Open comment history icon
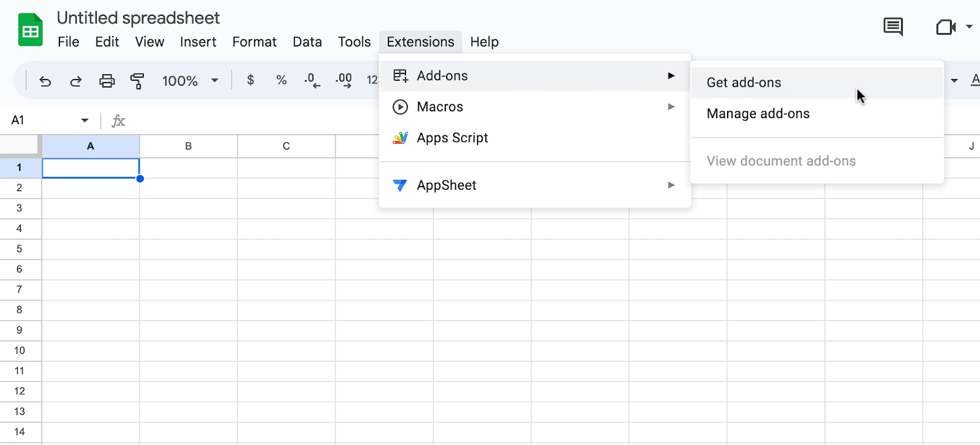The height and width of the screenshot is (445, 980). pos(892,26)
